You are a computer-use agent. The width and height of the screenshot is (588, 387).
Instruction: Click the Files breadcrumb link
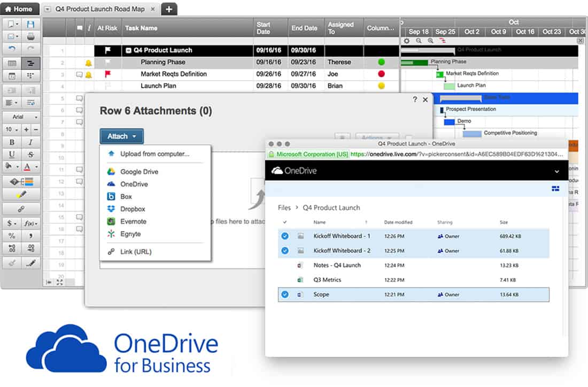[284, 208]
